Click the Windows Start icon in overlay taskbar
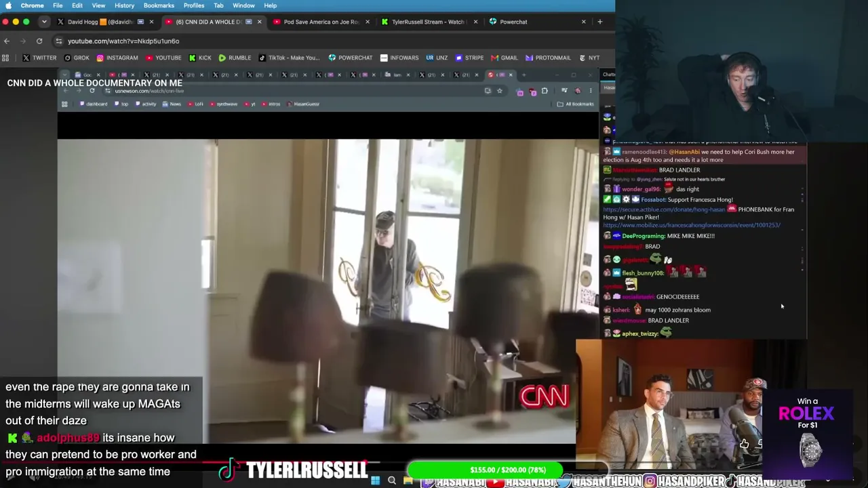The width and height of the screenshot is (868, 488). click(x=375, y=481)
